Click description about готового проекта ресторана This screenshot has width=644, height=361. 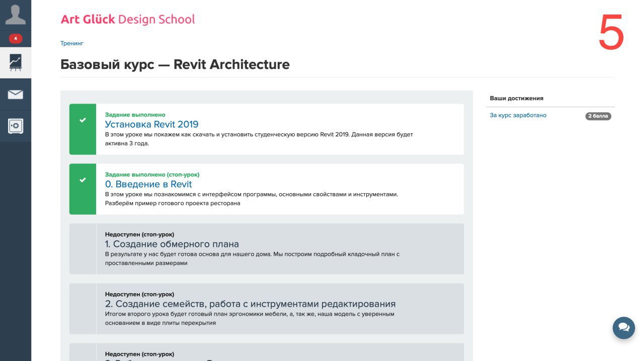click(252, 199)
